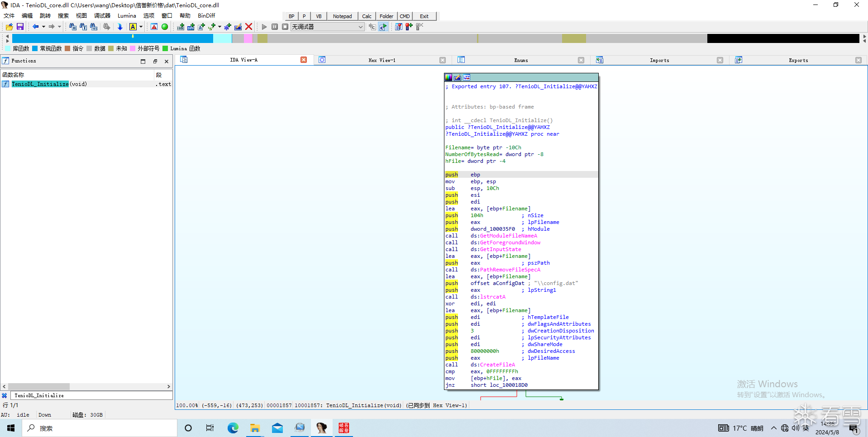This screenshot has width=868, height=437.
Task: Click the BP button
Action: [291, 16]
